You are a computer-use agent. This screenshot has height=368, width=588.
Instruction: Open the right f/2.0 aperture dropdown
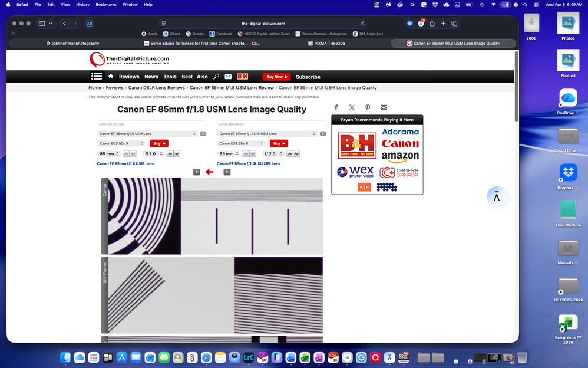pyautogui.click(x=273, y=153)
